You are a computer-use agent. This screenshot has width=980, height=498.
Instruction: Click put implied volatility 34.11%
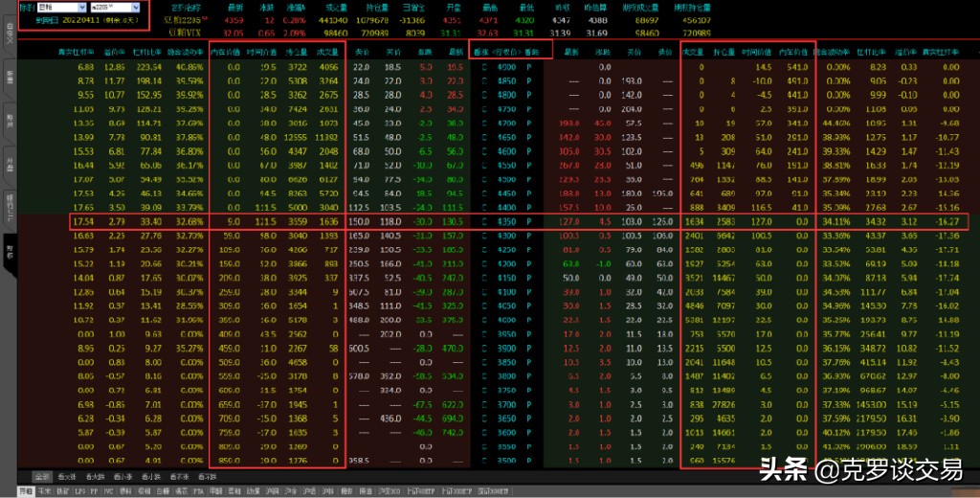tap(835, 221)
